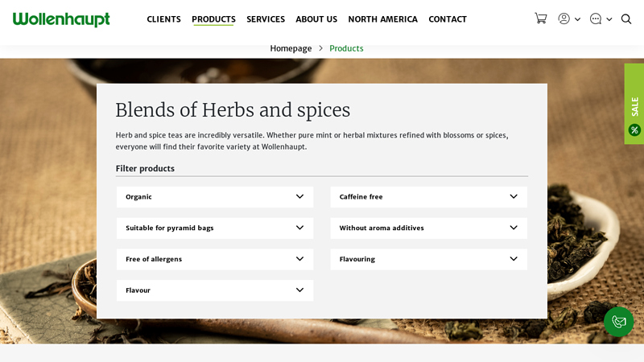Open the user account icon
Image resolution: width=644 pixels, height=362 pixels.
pyautogui.click(x=564, y=19)
